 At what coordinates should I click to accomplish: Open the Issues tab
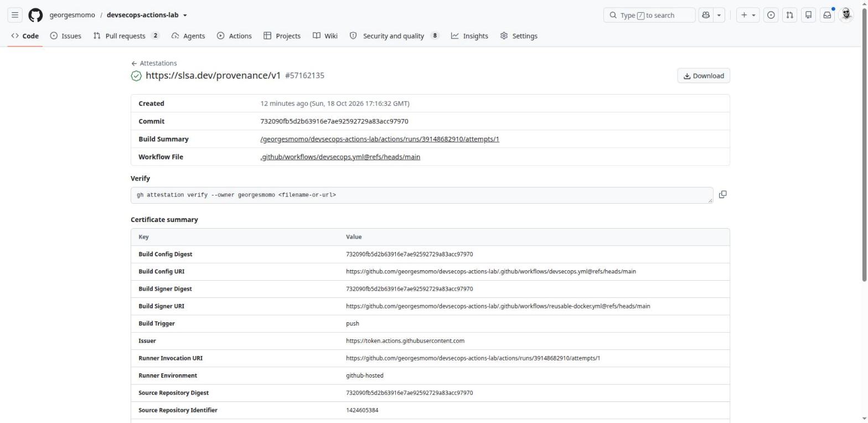click(65, 36)
